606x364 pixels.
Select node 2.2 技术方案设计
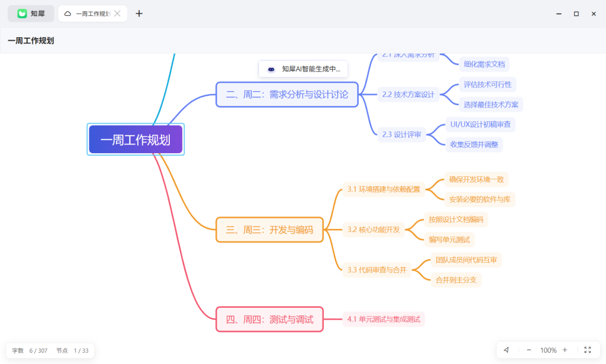point(408,94)
